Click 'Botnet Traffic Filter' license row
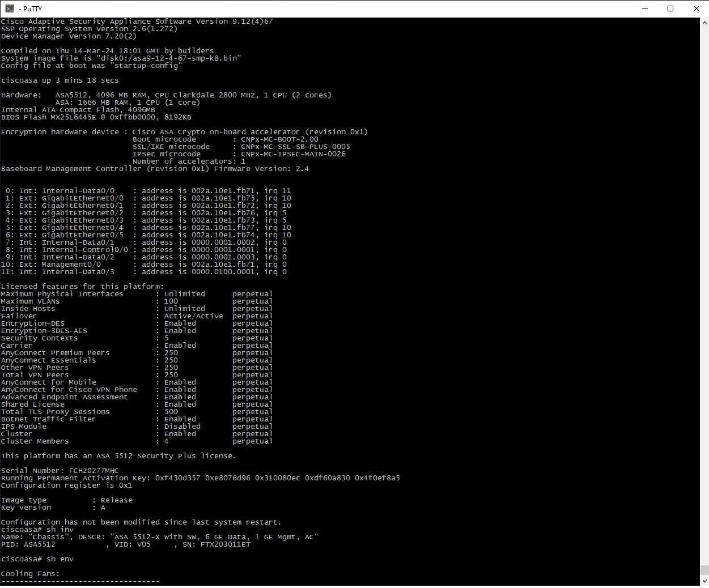The height and width of the screenshot is (588, 709). coord(137,419)
